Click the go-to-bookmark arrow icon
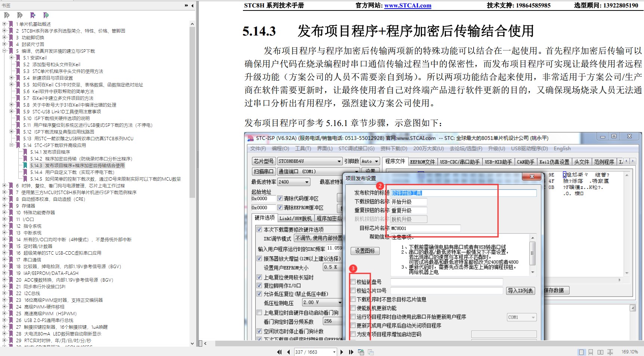The width and height of the screenshot is (644, 356). (x=33, y=15)
